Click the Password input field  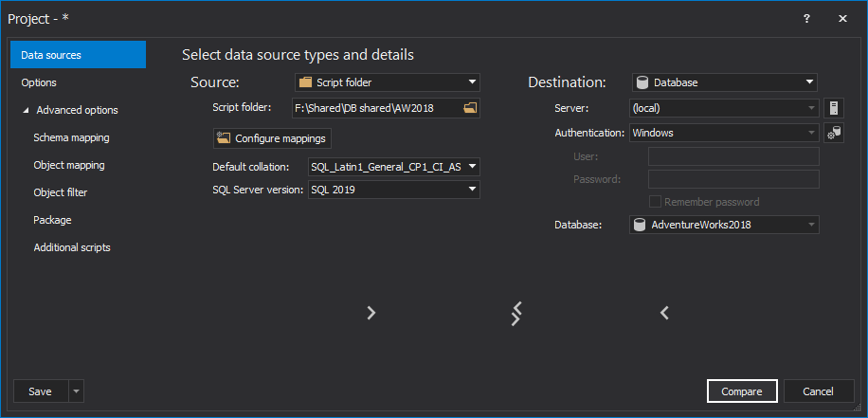[x=733, y=179]
